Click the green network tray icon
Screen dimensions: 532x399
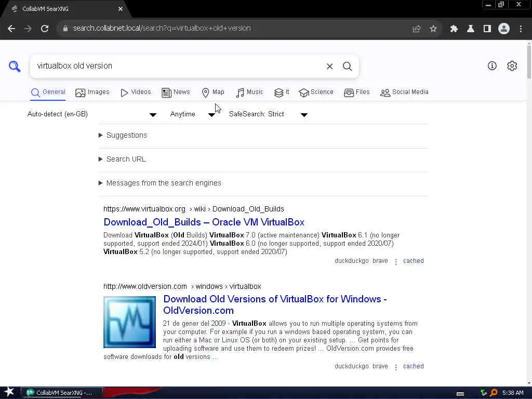(x=484, y=393)
